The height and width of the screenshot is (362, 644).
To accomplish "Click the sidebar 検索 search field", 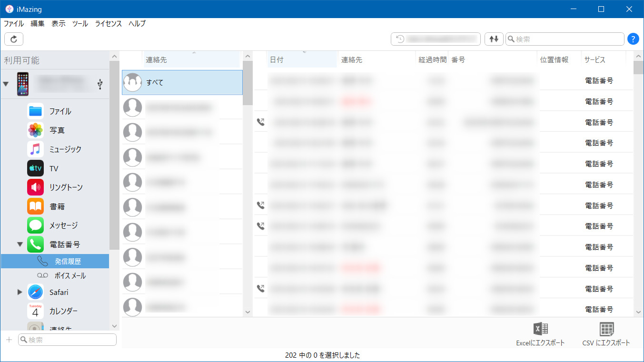I will tap(67, 340).
